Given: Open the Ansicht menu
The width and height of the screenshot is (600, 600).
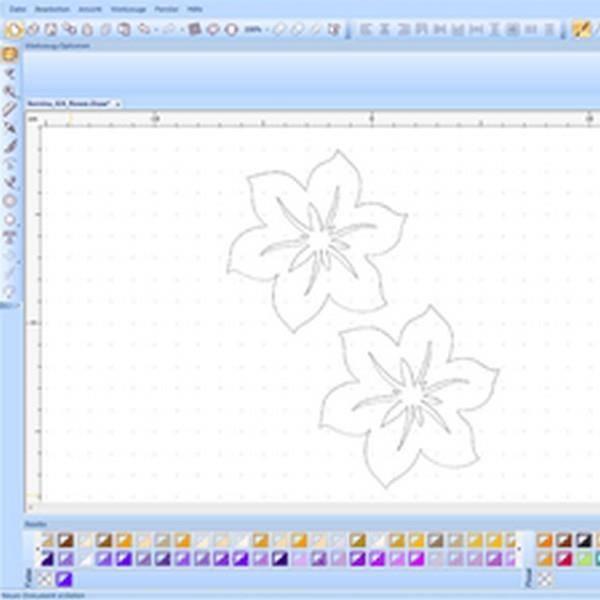Looking at the screenshot, I should pyautogui.click(x=90, y=9).
